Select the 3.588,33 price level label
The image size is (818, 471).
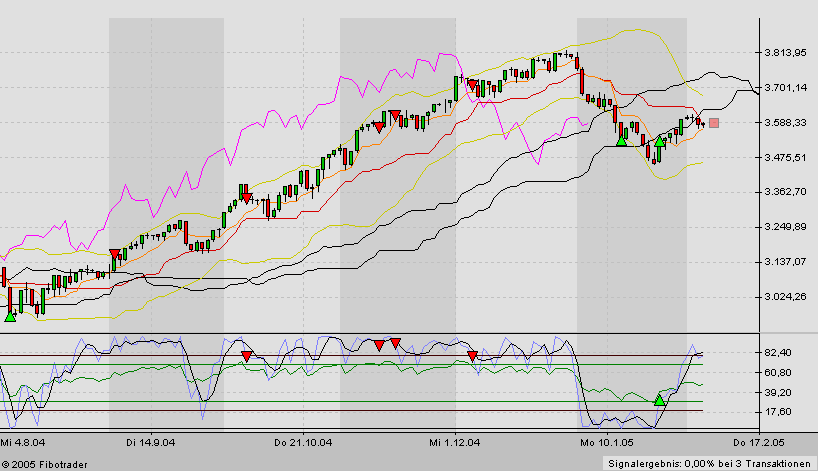(x=785, y=123)
